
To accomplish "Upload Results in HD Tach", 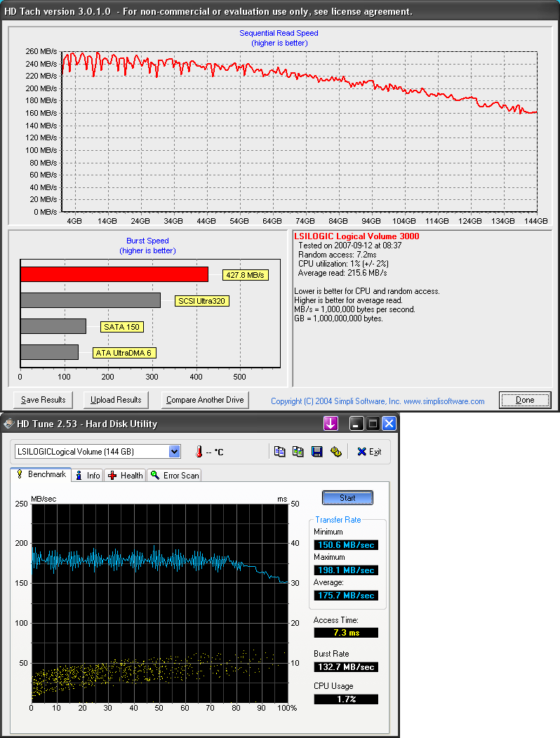I will tap(116, 400).
